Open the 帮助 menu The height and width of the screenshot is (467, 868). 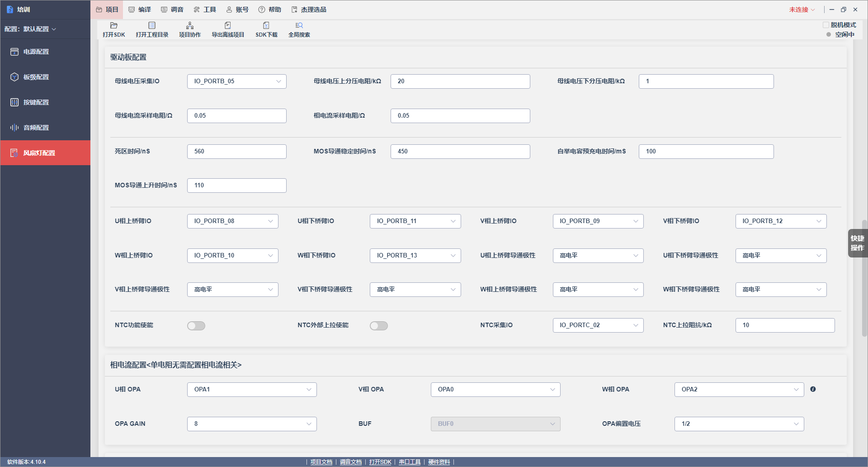[270, 10]
